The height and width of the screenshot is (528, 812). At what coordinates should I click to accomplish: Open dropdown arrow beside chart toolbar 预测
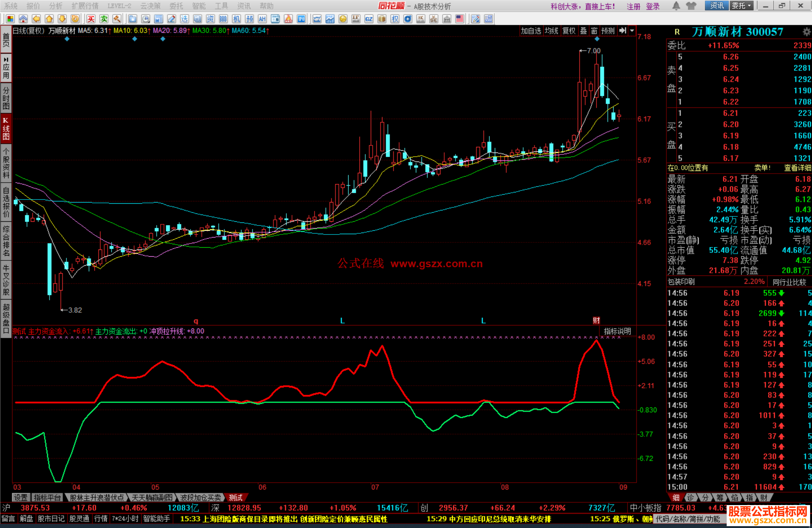click(x=632, y=31)
